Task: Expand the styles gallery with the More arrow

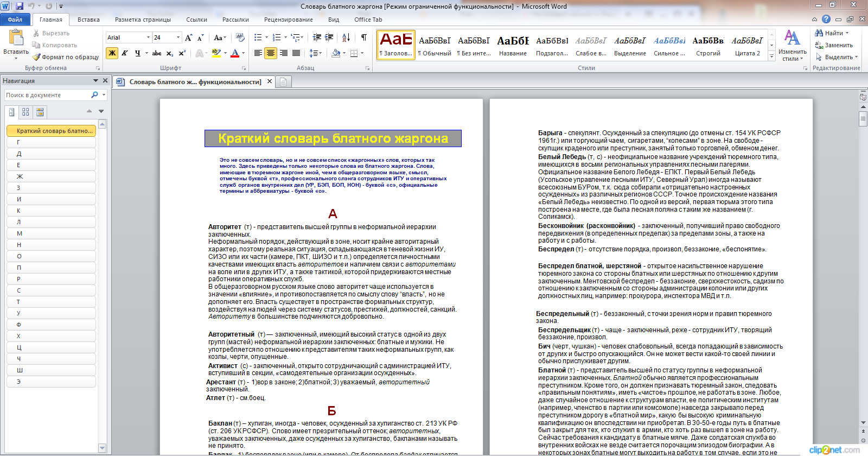Action: click(x=771, y=56)
